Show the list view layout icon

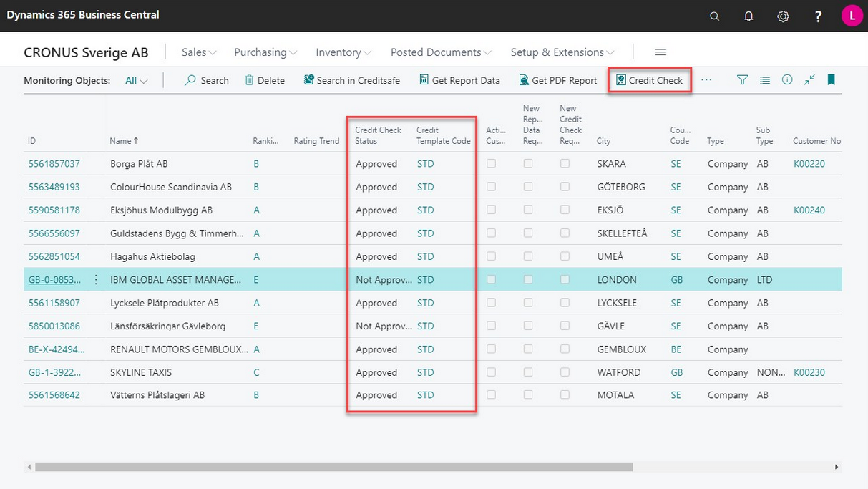pos(765,80)
